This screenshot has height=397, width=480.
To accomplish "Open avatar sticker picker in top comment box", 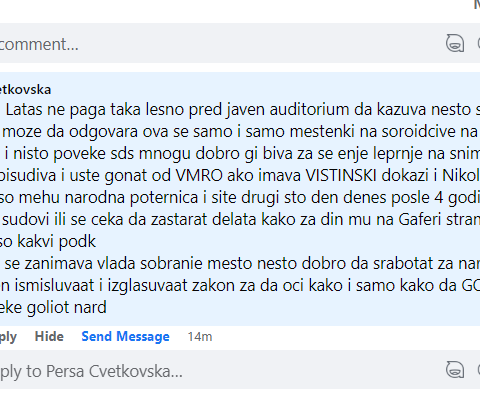I will (455, 43).
